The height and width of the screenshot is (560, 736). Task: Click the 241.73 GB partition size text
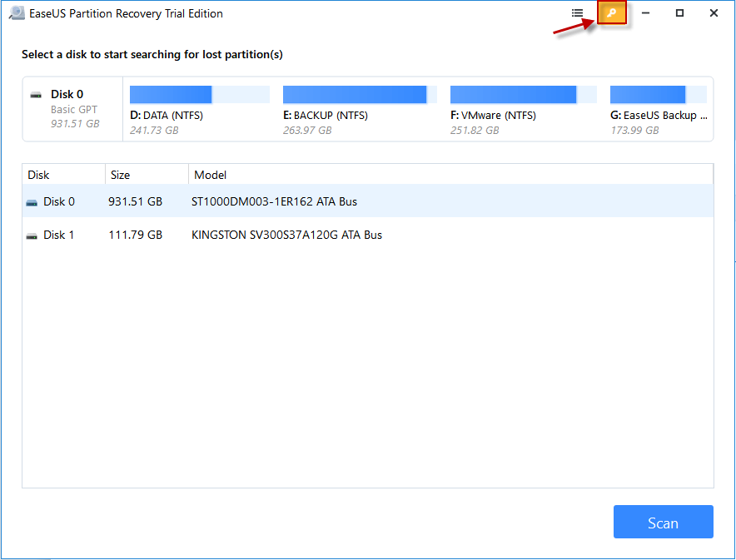154,131
